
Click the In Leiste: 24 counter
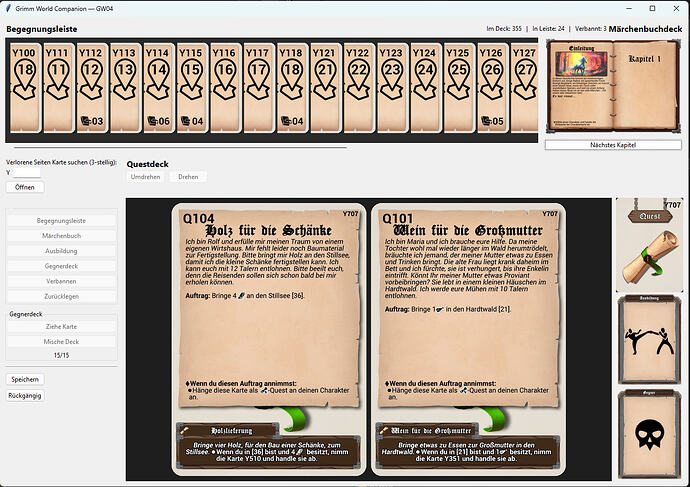click(x=548, y=29)
